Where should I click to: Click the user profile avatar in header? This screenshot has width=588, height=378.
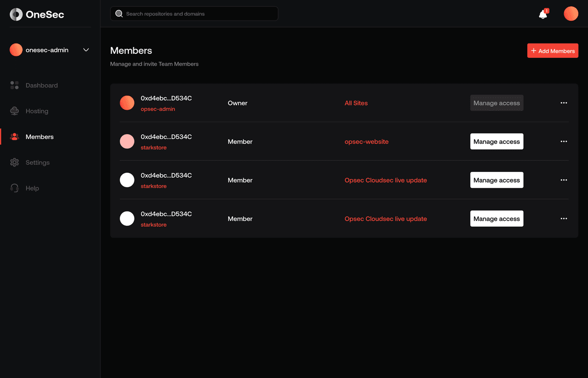click(x=571, y=14)
